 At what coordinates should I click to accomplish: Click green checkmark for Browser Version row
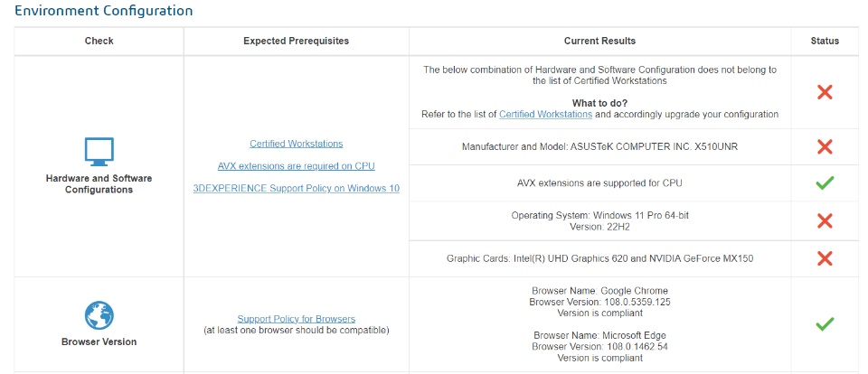click(x=824, y=323)
